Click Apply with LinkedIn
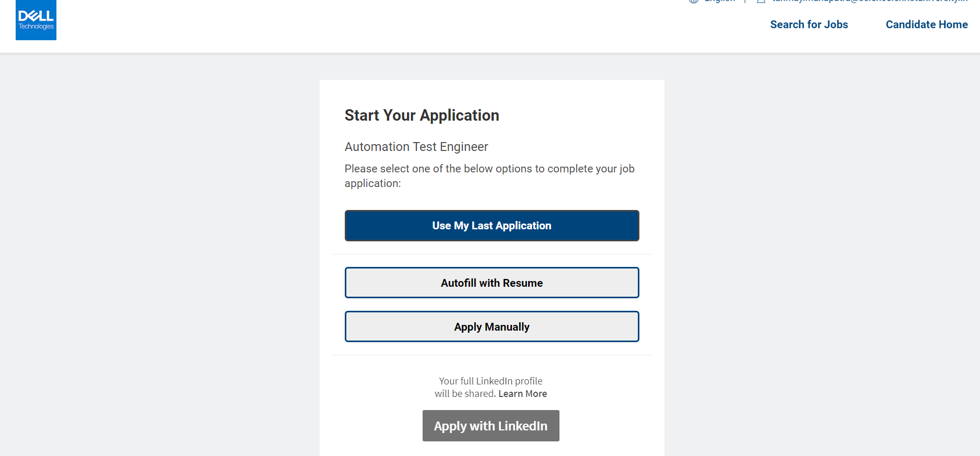This screenshot has width=980, height=456. tap(491, 426)
